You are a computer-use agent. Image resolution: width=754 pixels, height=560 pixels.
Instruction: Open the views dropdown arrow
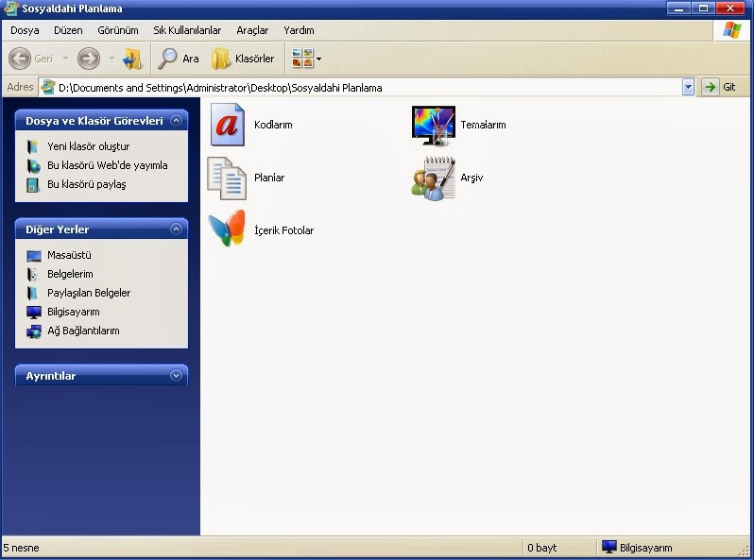coord(318,59)
